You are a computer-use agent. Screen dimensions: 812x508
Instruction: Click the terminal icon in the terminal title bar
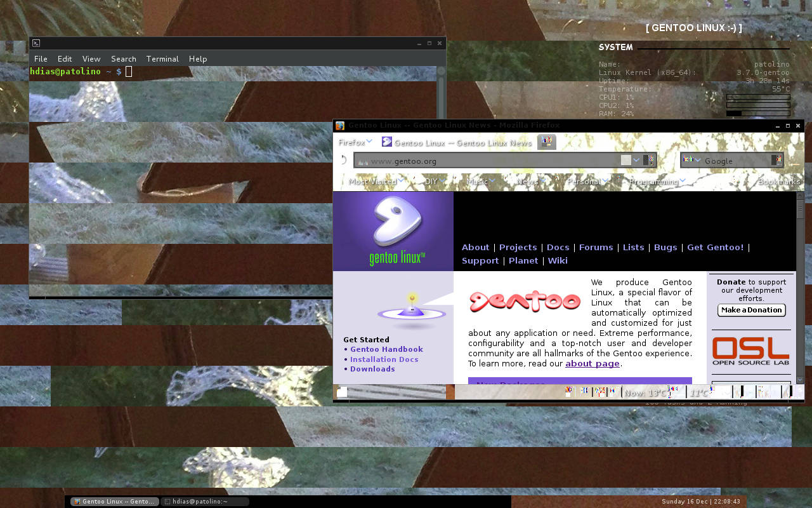36,43
